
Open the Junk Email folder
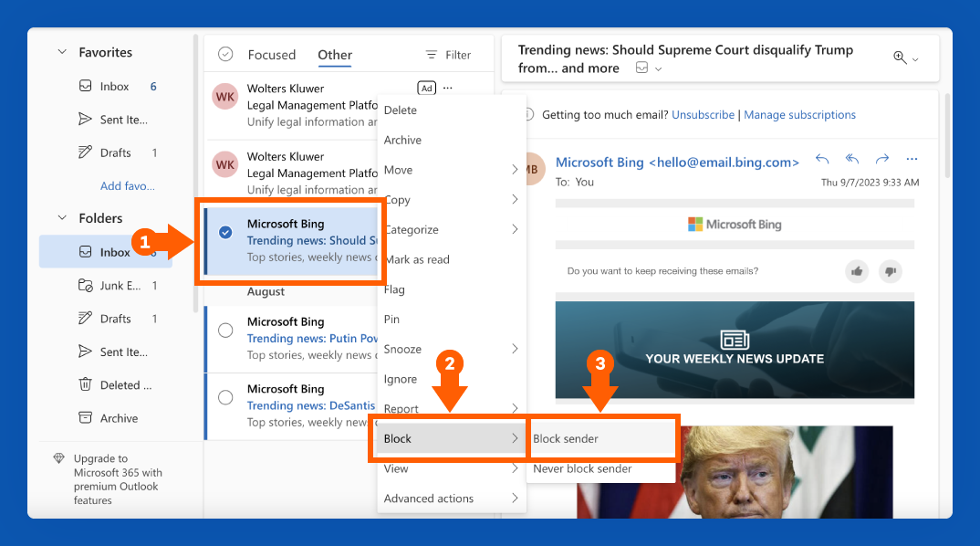tap(106, 285)
